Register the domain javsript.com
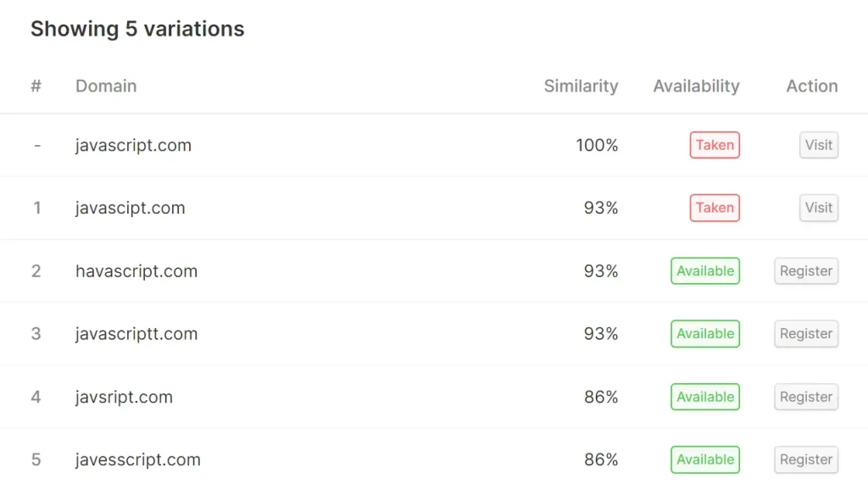 pos(805,396)
